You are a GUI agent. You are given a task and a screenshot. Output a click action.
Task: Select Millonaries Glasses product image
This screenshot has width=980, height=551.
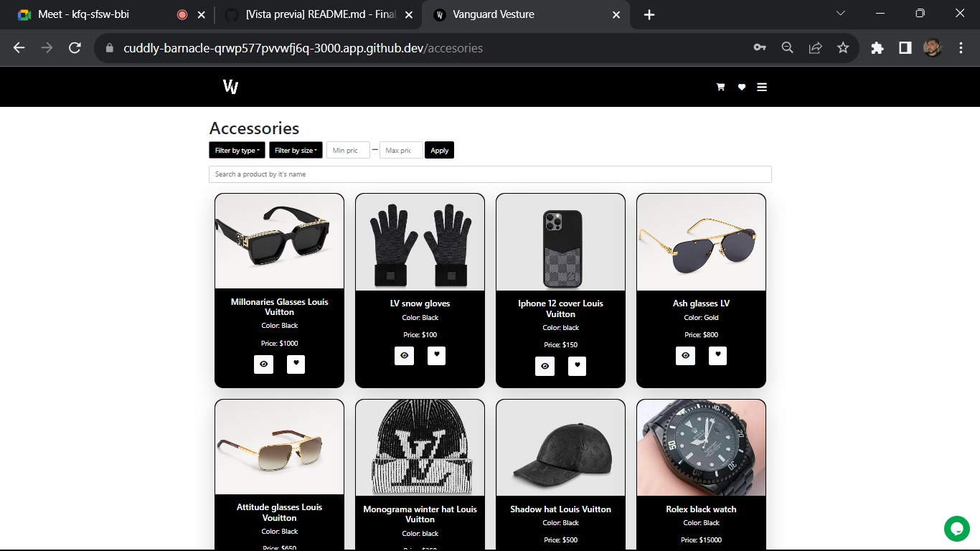(279, 242)
